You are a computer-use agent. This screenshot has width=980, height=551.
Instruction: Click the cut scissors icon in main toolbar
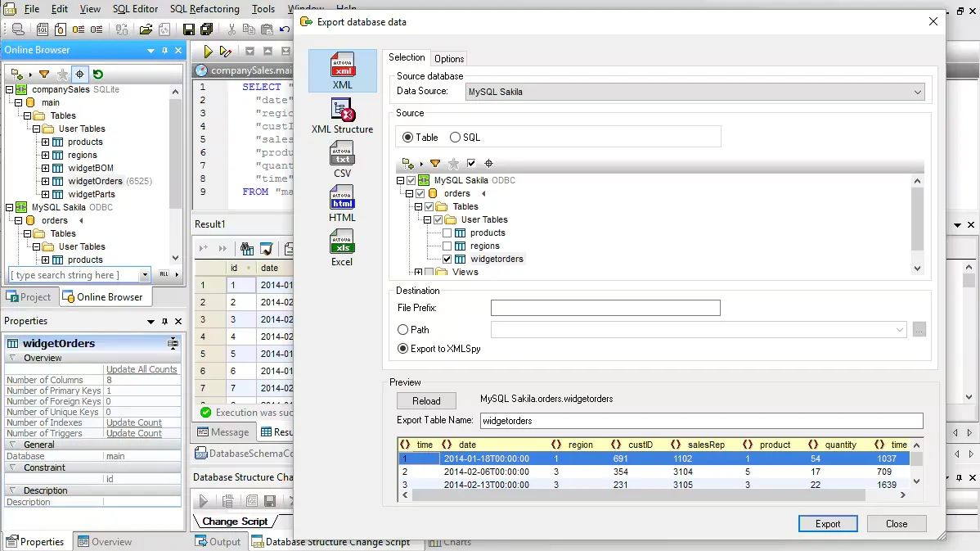coord(232,29)
